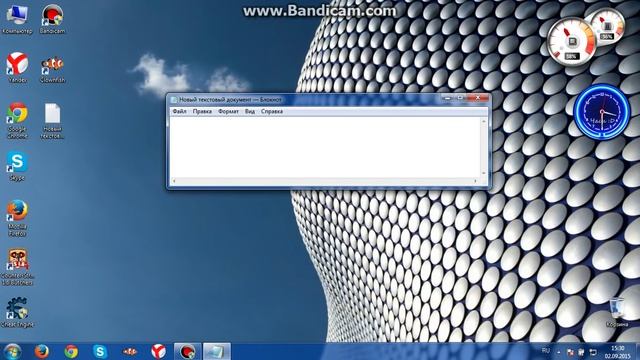Open Clownfish from the taskbar
Viewport: 640px width, 360px height.
(129, 351)
